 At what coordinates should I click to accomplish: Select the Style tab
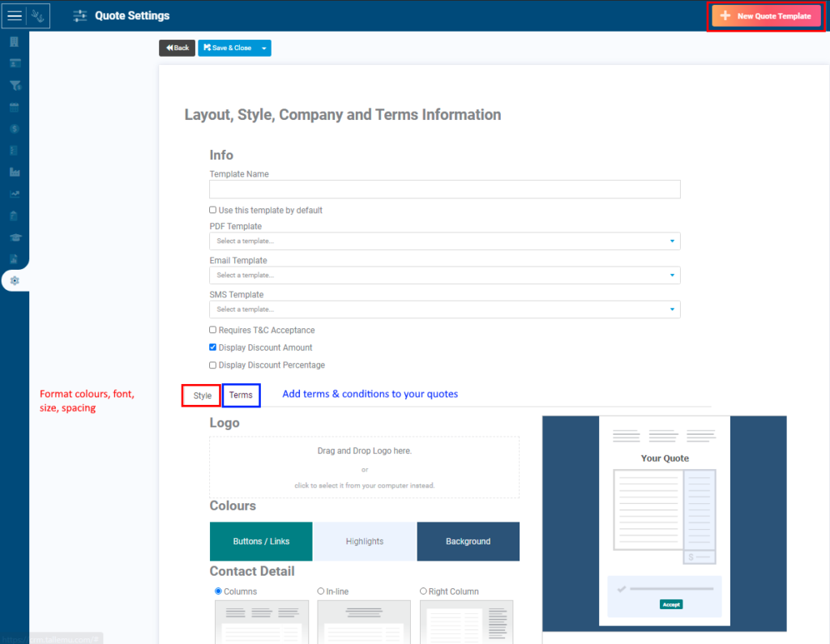pyautogui.click(x=200, y=395)
